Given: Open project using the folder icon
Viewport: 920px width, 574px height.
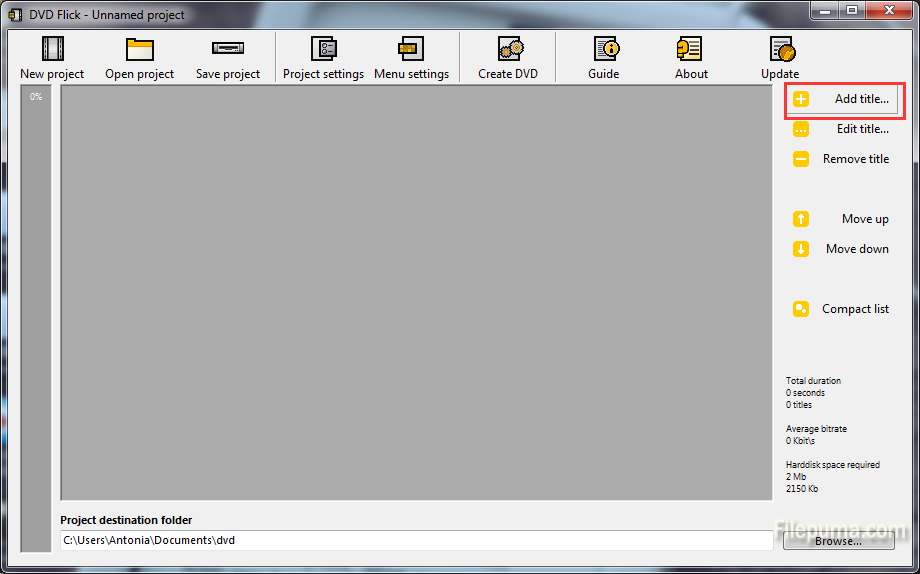Looking at the screenshot, I should point(139,49).
